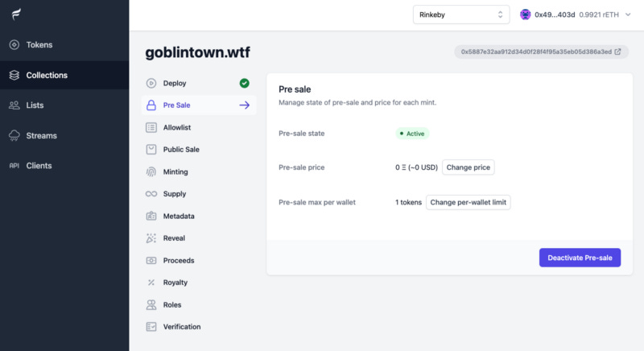Screen dimensions: 644x351
Task: Click the 'Manage state of pre-sale' description
Action: [x=357, y=102]
